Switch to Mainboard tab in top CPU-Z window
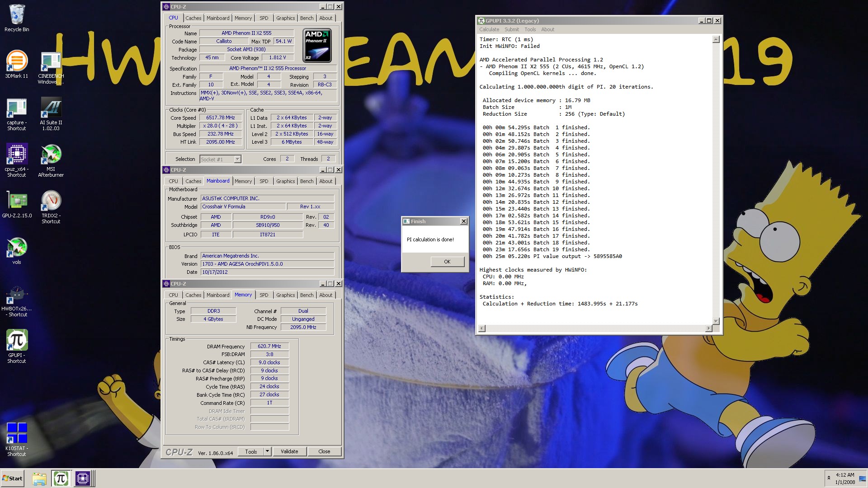Screen dimensions: 868x488 click(x=218, y=18)
